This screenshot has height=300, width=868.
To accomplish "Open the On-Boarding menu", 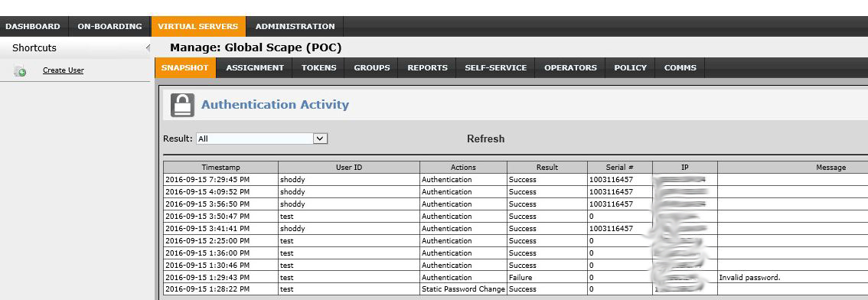I will [109, 27].
